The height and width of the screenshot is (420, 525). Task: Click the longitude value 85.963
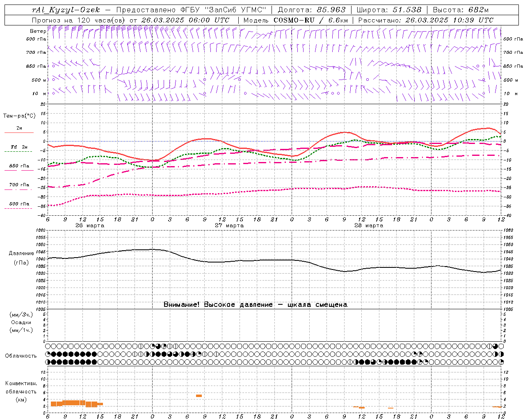coord(332,10)
